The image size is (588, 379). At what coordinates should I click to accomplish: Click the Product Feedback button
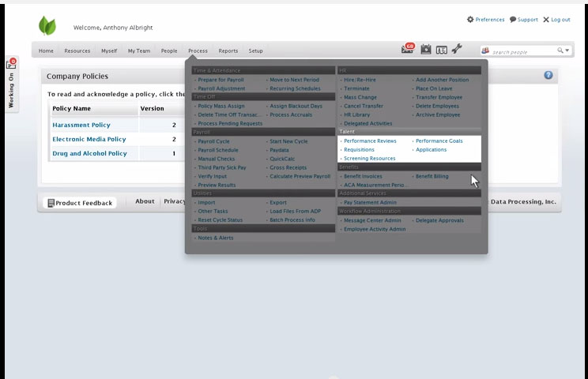(x=80, y=203)
